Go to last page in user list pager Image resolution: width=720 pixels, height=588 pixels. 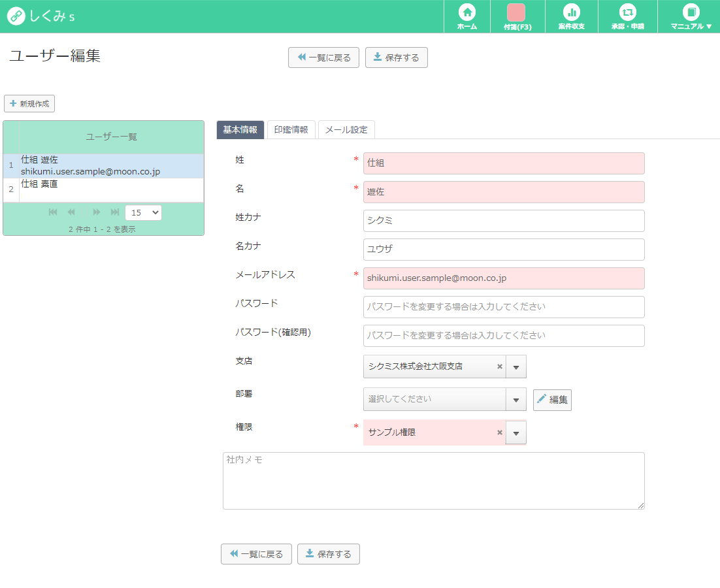click(115, 212)
